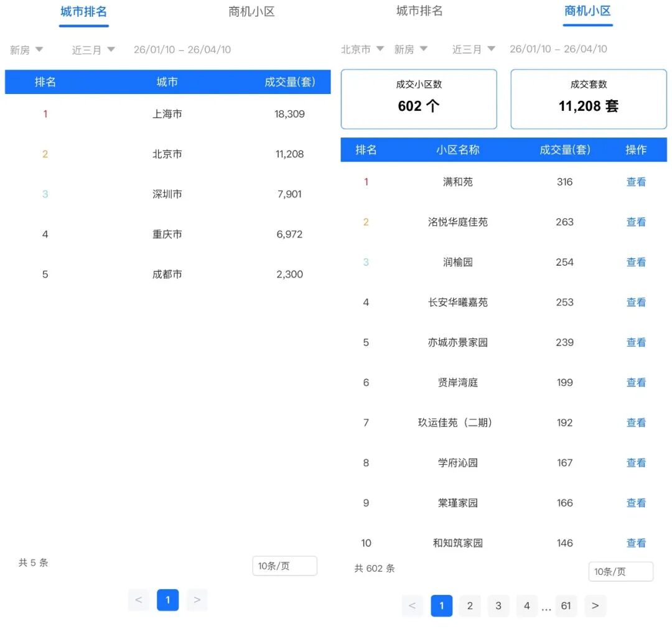Click 查看 link for 亦城亦景家园
The image size is (672, 639).
(636, 343)
